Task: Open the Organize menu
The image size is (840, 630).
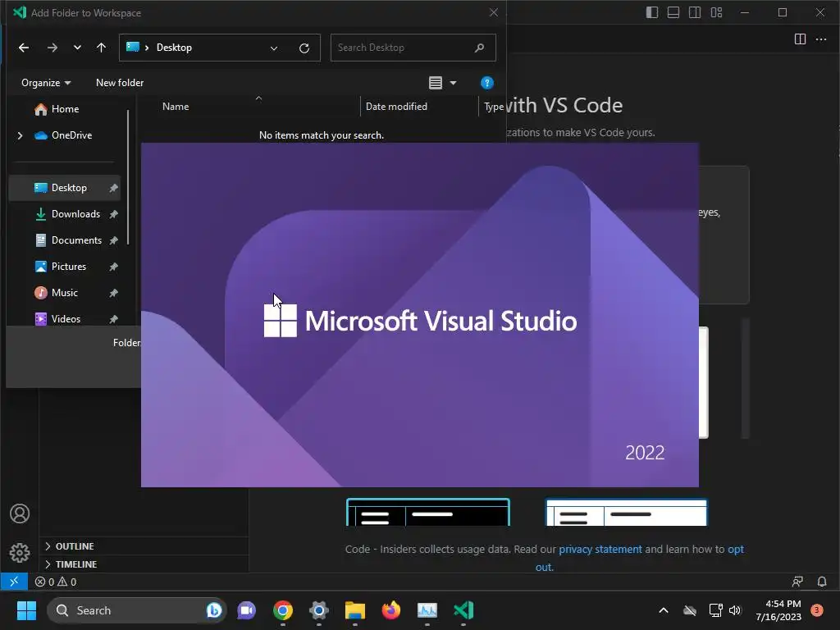Action: [46, 83]
